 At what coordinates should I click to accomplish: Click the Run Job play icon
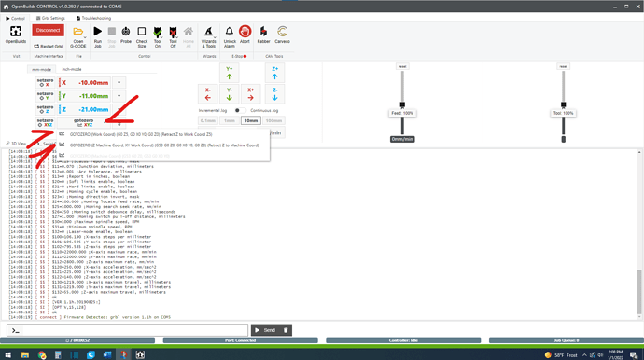[97, 31]
